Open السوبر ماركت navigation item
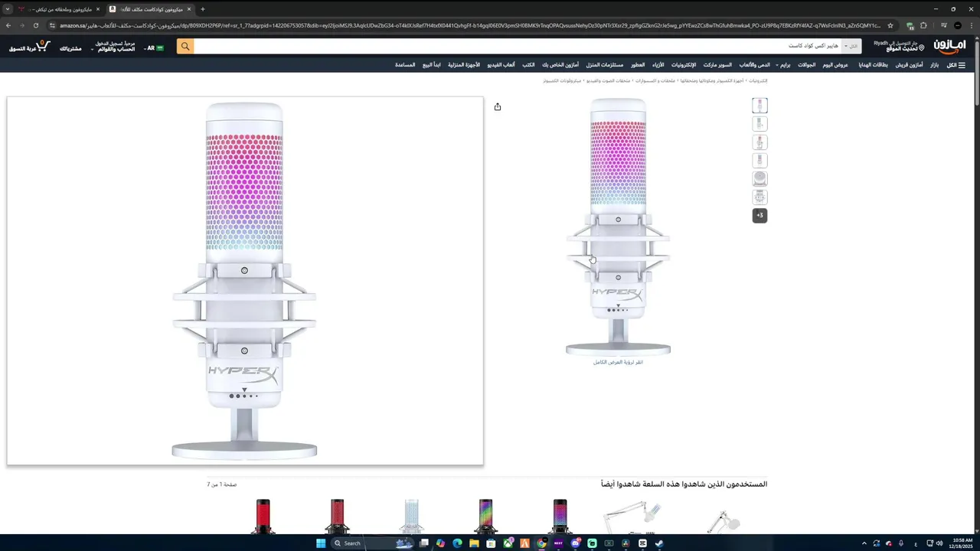Viewport: 980px width, 551px height. [717, 65]
